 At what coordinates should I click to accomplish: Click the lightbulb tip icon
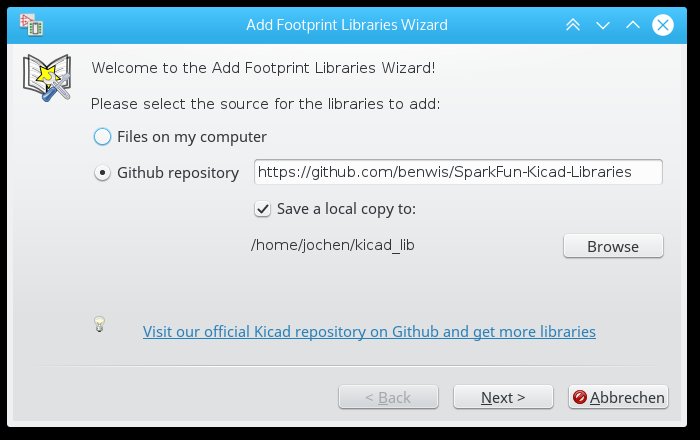point(99,324)
